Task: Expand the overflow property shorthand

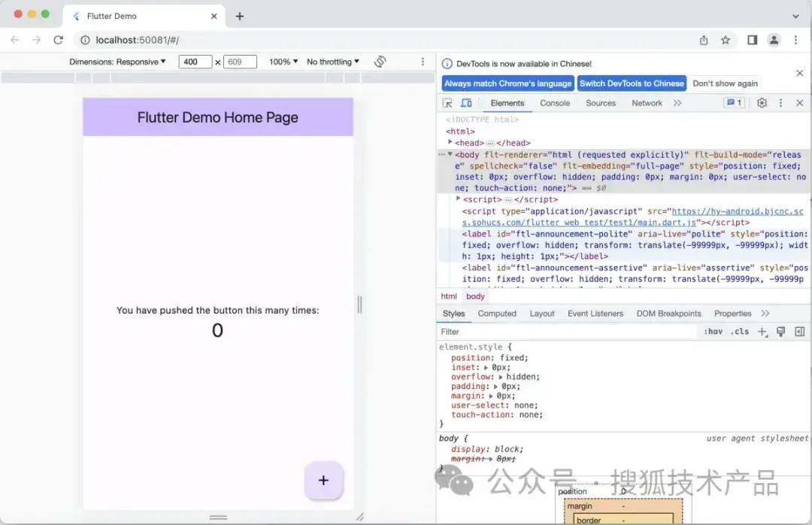Action: [500, 377]
